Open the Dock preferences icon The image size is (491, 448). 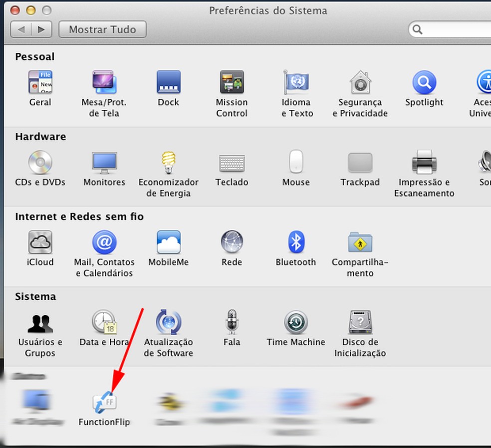point(169,82)
